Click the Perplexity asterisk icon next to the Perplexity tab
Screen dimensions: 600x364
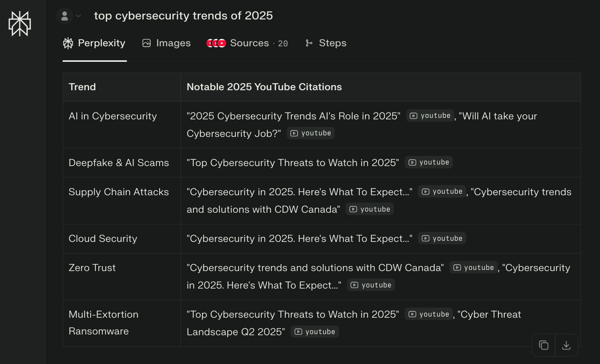(68, 43)
